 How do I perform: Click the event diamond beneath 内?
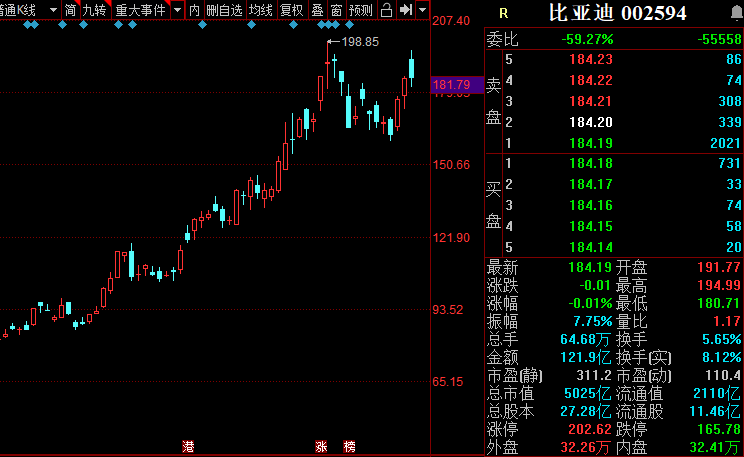pyautogui.click(x=203, y=25)
